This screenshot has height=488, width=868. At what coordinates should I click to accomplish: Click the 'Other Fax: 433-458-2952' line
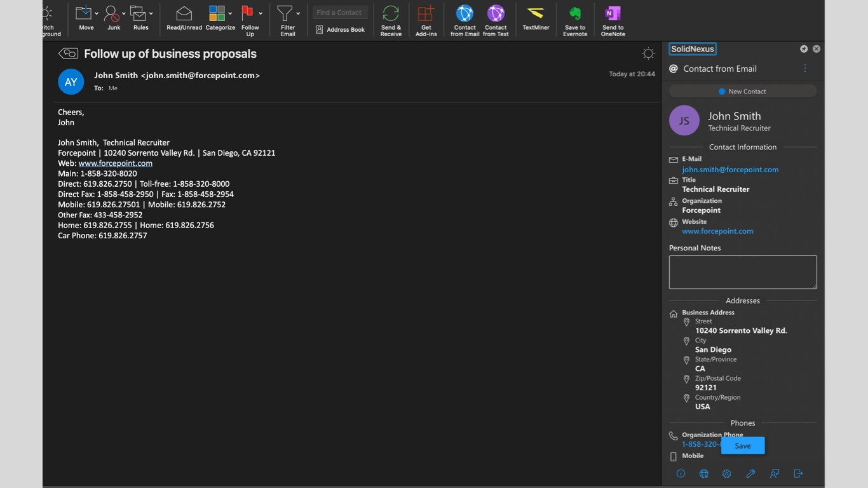[100, 215]
